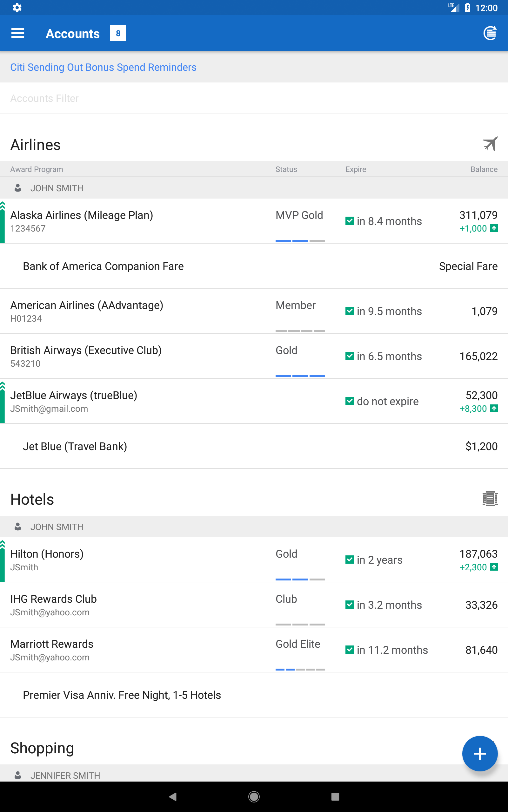Tap American Airlines Member status bar
The height and width of the screenshot is (812, 508).
(300, 331)
